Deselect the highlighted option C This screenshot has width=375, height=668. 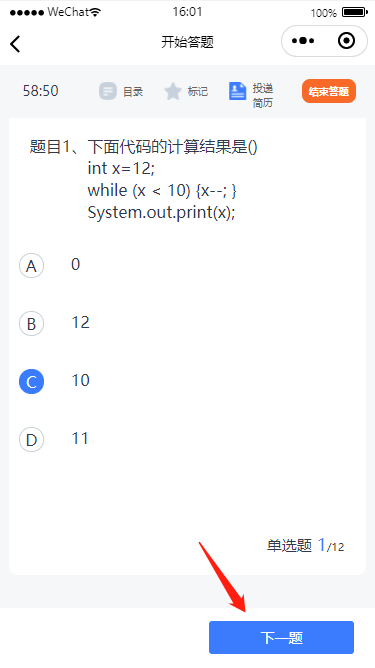32,381
